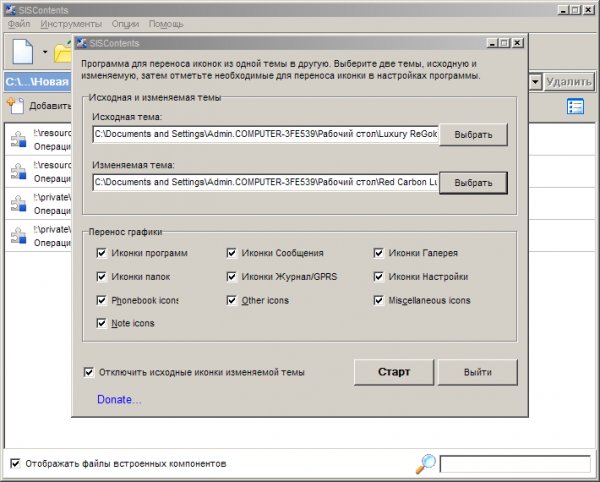This screenshot has width=600, height=482.
Task: Toggle Other icons checkbox
Action: (x=232, y=300)
